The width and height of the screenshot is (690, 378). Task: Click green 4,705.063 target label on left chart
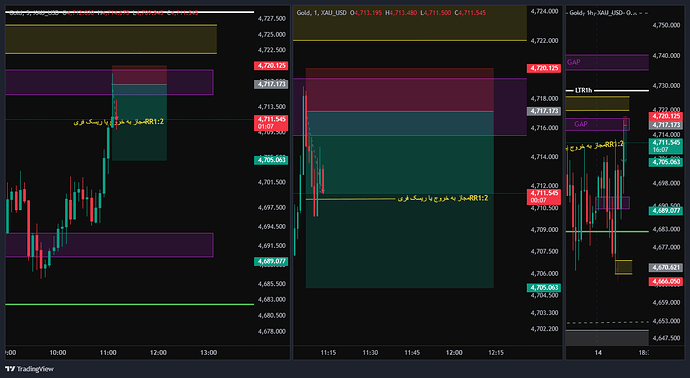pos(271,160)
